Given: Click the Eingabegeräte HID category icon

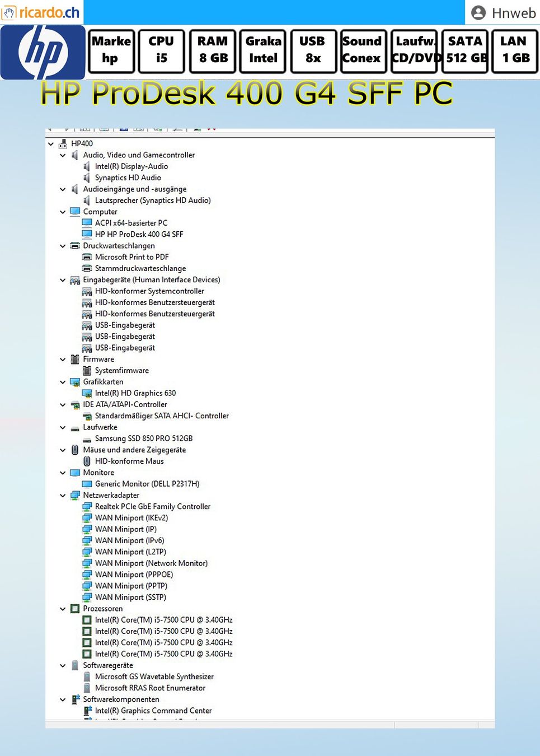Looking at the screenshot, I should 75,280.
